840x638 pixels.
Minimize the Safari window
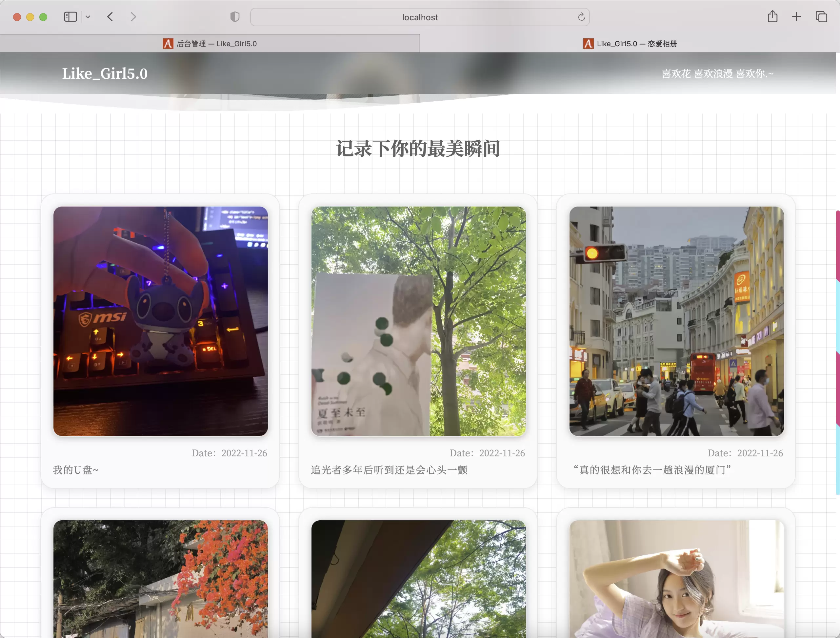(30, 17)
